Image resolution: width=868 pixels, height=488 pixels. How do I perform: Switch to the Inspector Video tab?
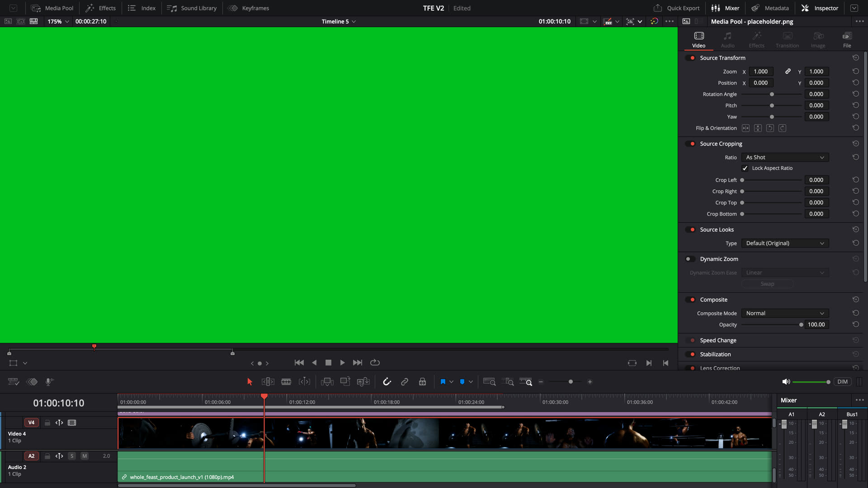click(x=698, y=39)
